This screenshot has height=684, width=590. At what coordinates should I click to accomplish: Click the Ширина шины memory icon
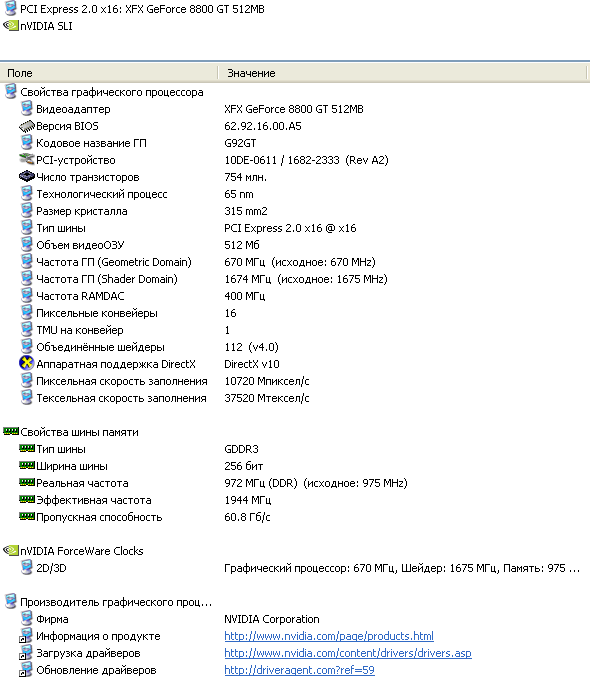[27, 465]
